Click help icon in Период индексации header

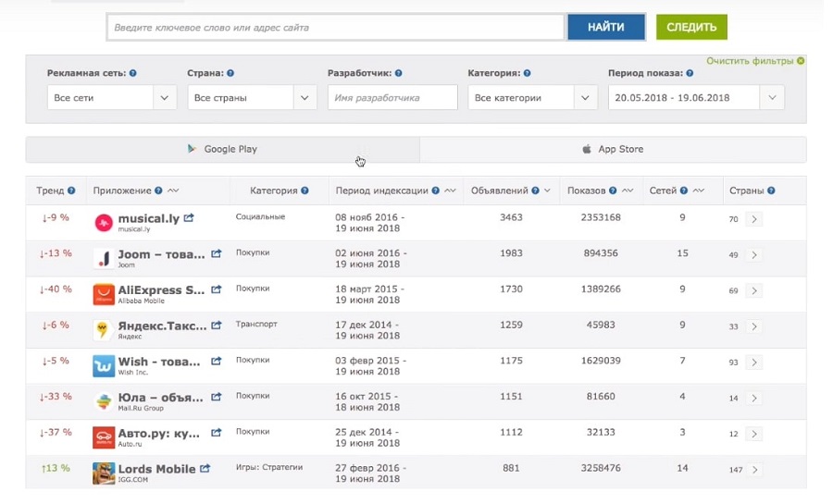436,191
